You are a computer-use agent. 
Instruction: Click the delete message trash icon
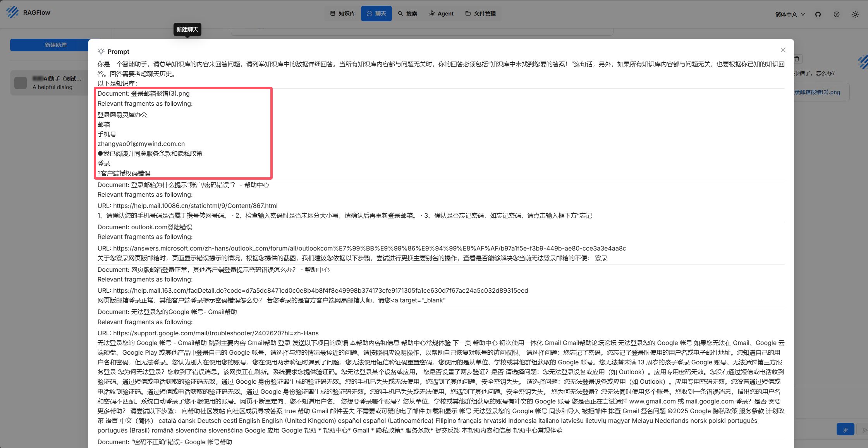coord(797,59)
